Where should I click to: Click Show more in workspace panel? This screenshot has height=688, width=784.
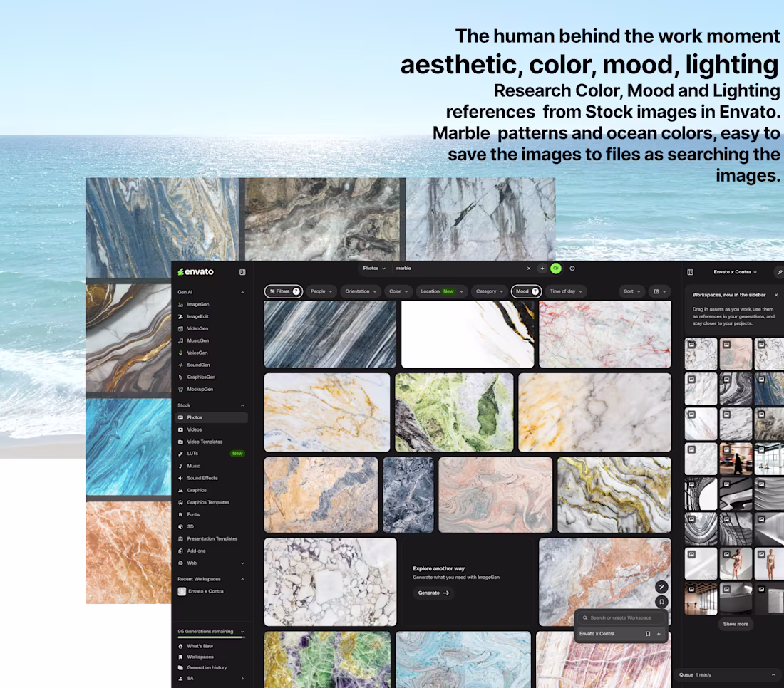736,624
